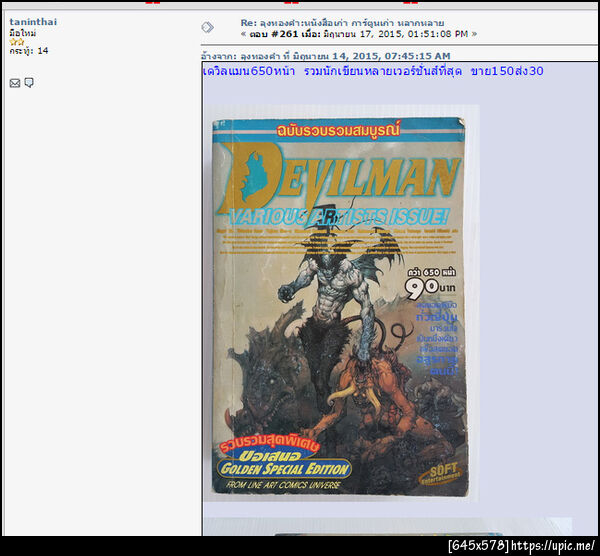Click the personal message speech bubble icon
600x556 pixels.
tap(29, 83)
